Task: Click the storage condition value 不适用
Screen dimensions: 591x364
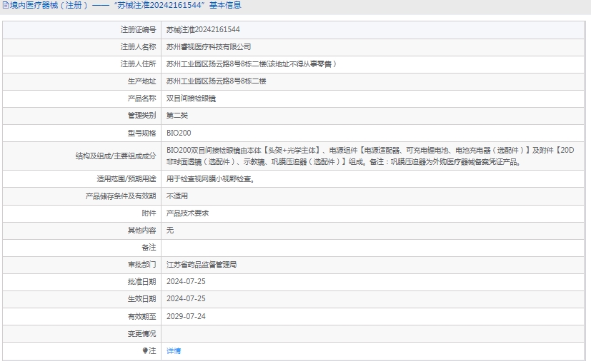Action: coord(177,196)
